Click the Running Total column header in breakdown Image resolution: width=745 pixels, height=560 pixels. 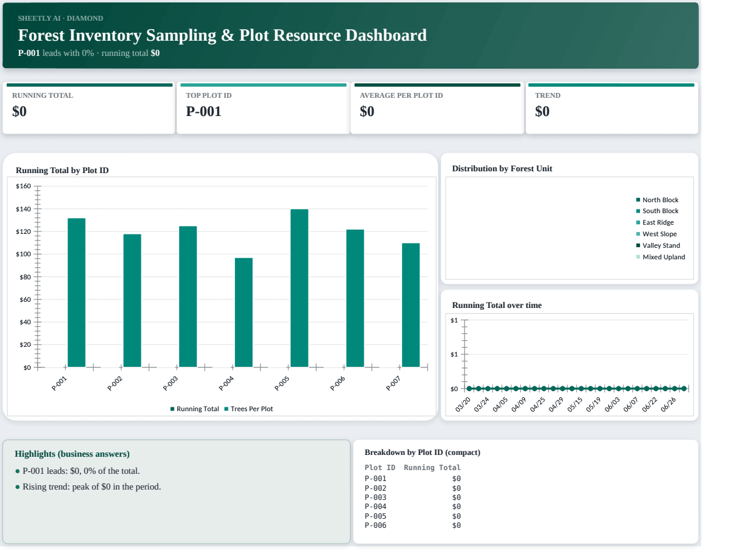[x=432, y=468]
